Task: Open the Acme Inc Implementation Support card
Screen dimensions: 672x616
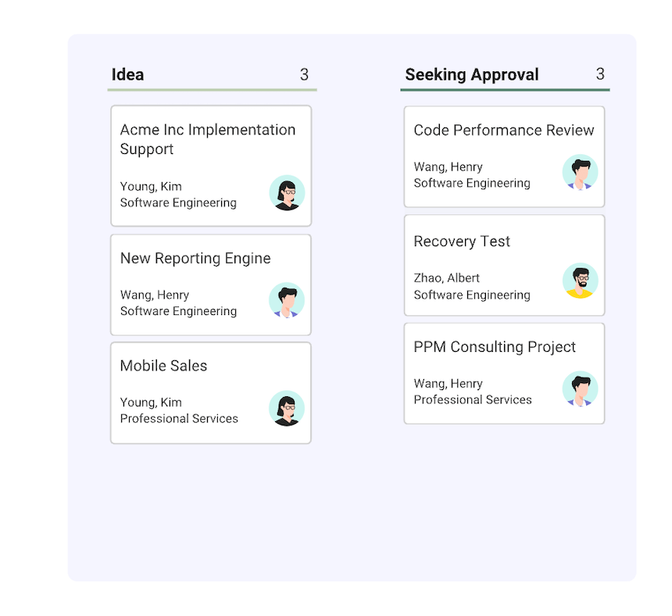Action: [211, 166]
